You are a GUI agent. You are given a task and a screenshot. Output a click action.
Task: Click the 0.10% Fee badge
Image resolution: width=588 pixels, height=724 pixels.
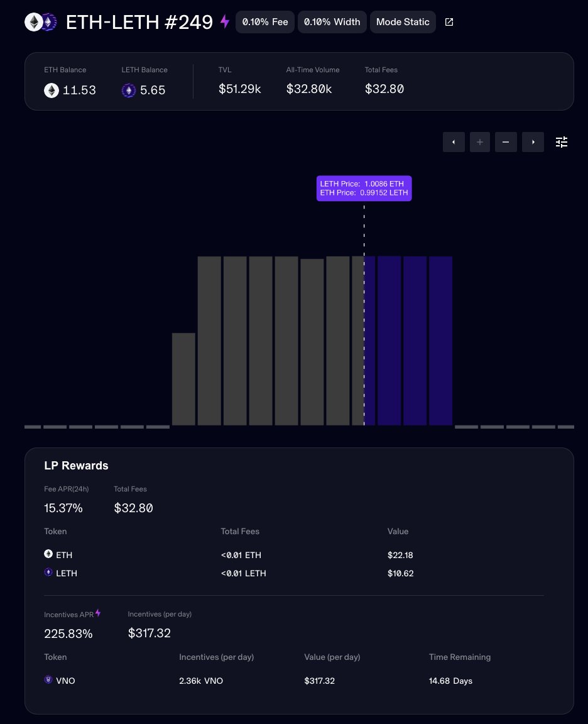pyautogui.click(x=265, y=22)
